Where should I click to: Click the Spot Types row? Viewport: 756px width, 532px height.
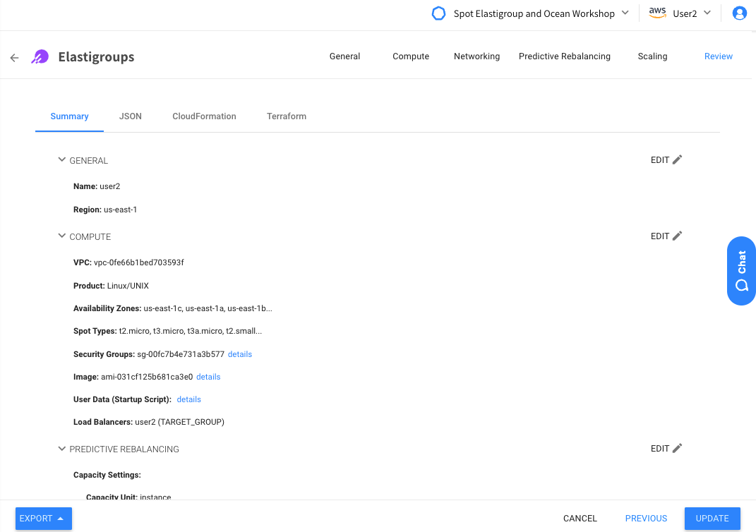pos(168,331)
